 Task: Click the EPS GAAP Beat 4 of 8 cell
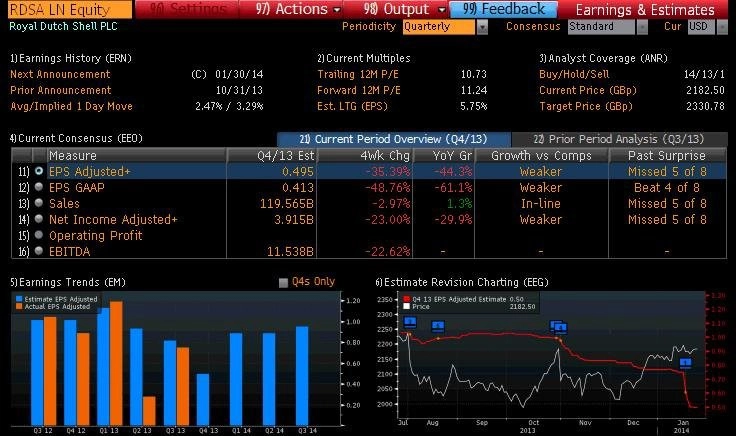click(x=667, y=188)
